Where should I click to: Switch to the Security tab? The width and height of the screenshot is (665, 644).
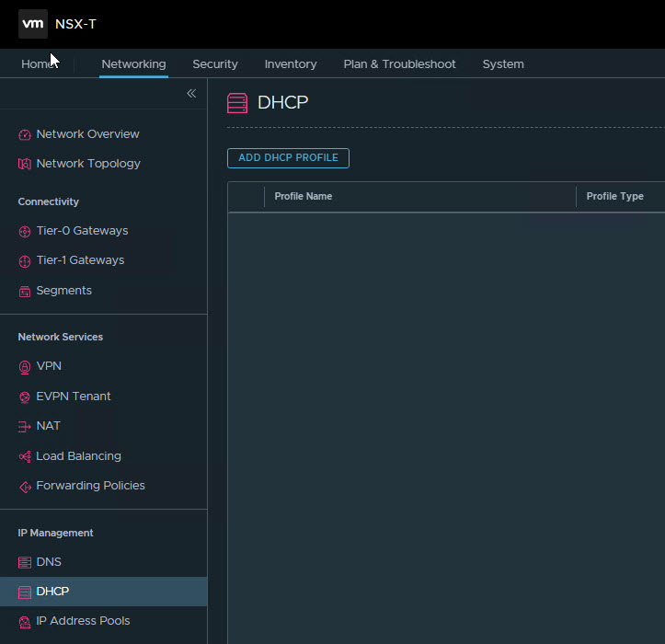[215, 64]
